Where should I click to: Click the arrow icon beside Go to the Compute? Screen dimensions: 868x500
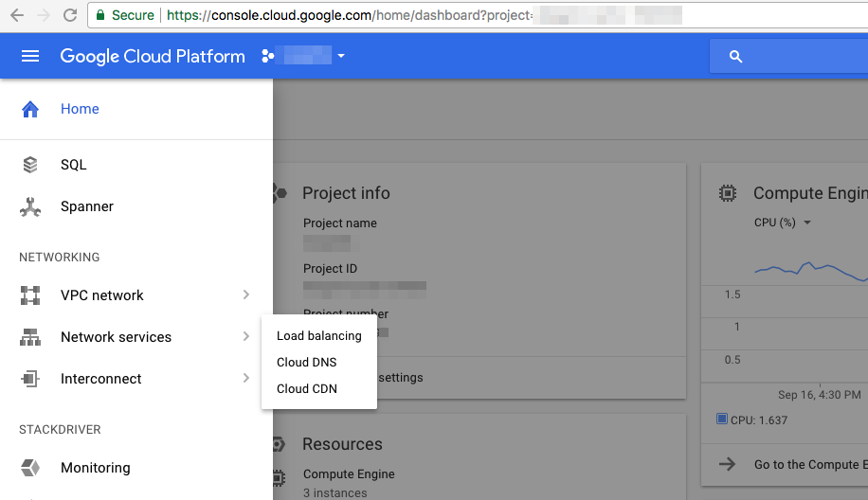tap(727, 464)
